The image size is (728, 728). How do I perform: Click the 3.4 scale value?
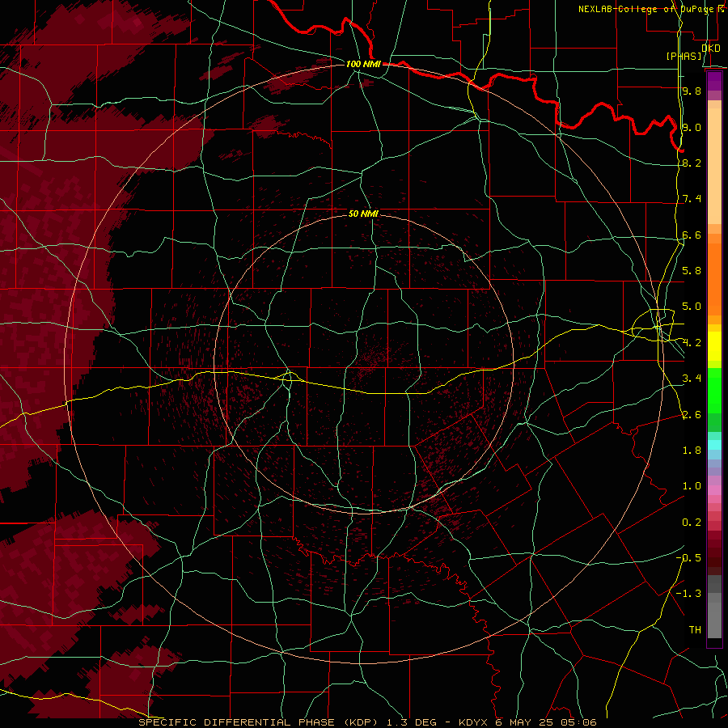692,379
